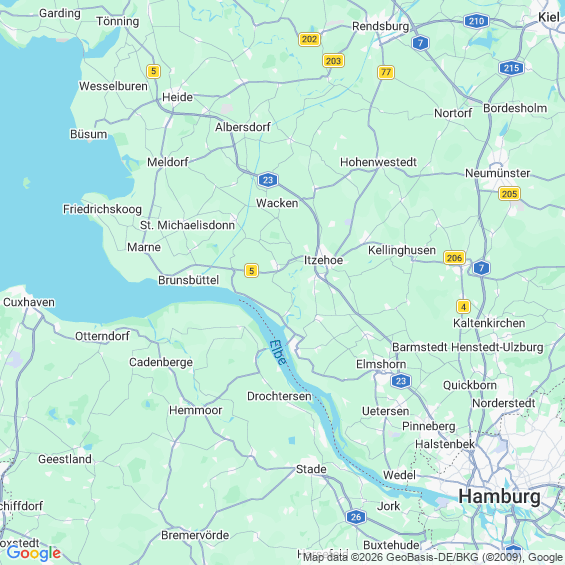Viewport: 565px width, 565px height.
Task: Click the yellow 5 shield near Brunsbüttel
Action: click(252, 271)
